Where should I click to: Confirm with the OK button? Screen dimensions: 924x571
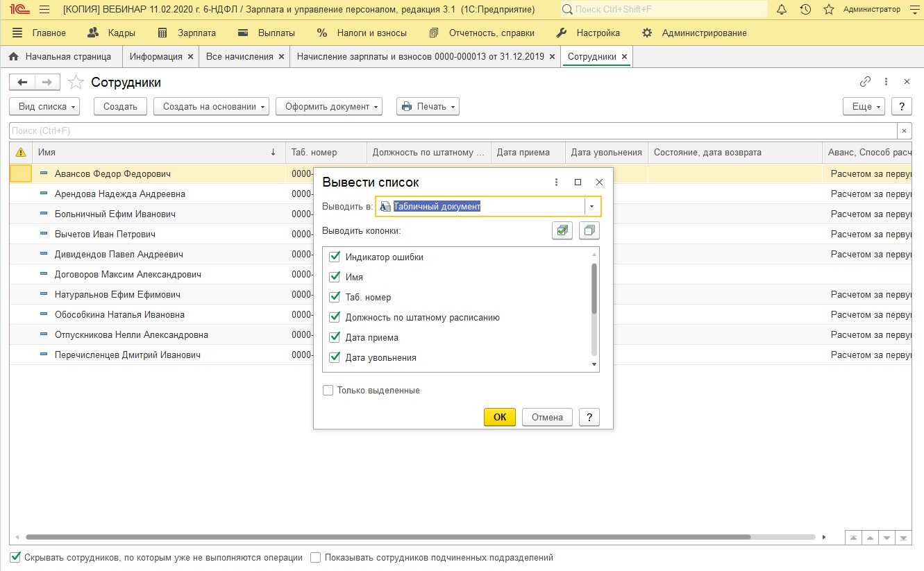[500, 417]
